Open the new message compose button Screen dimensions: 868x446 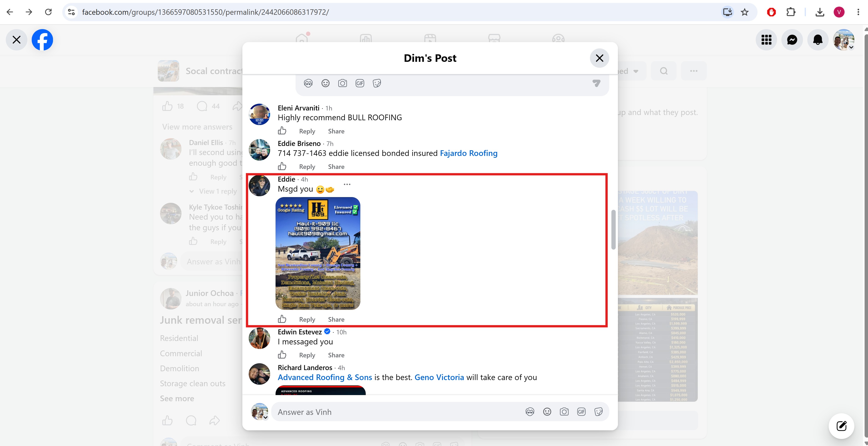point(841,426)
